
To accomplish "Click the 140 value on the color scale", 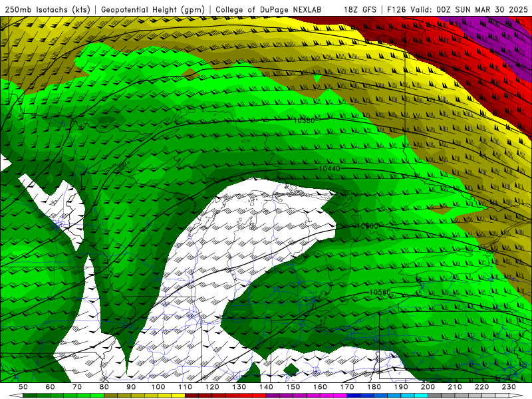I will (x=266, y=387).
